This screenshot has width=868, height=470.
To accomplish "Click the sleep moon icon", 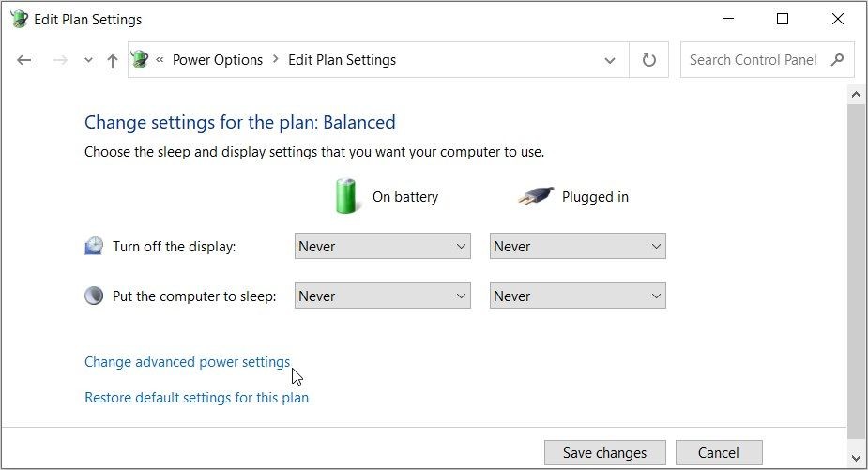I will 94,296.
